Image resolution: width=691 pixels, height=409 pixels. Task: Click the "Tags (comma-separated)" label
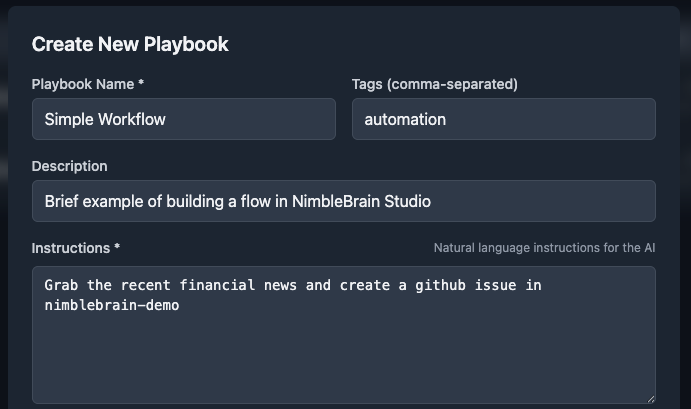(434, 84)
